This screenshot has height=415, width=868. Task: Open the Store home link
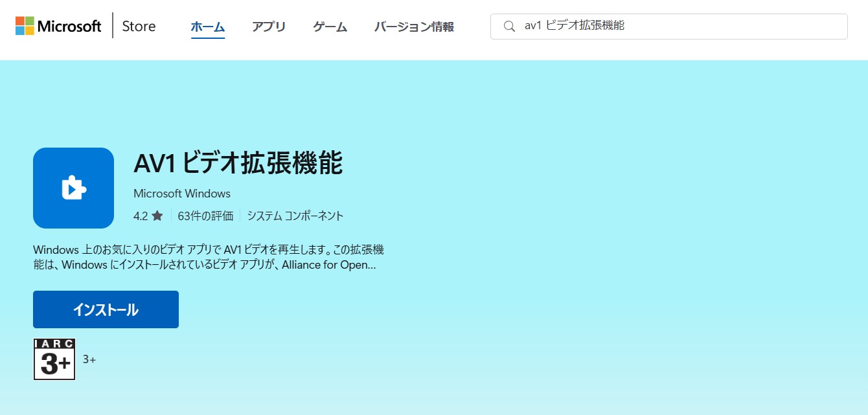(x=139, y=27)
